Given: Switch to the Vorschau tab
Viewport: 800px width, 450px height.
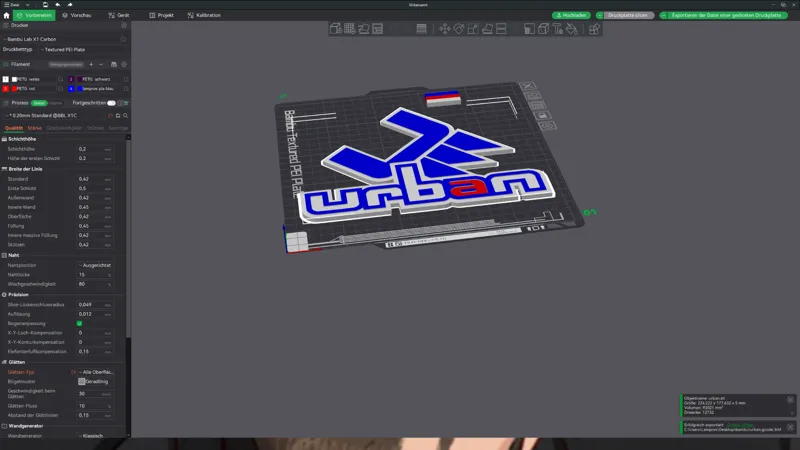Looking at the screenshot, I should tap(77, 15).
